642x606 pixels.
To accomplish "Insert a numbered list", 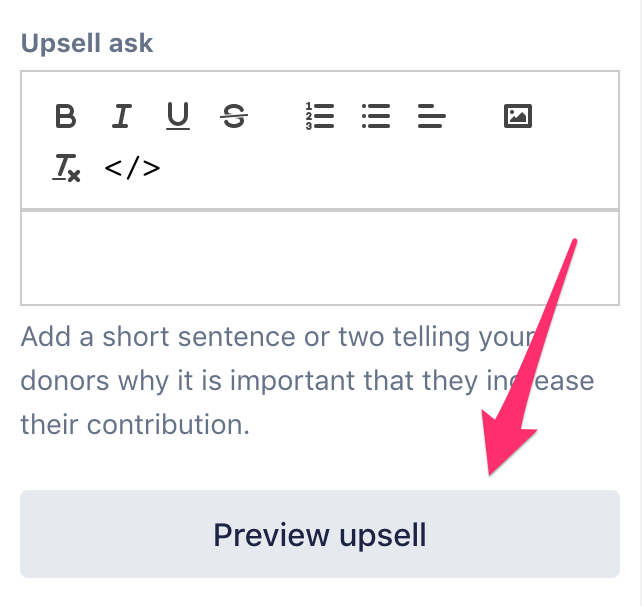I will pyautogui.click(x=319, y=117).
